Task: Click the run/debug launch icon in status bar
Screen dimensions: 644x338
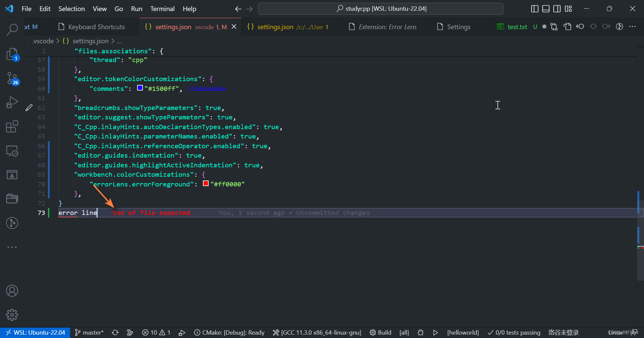Action: click(182, 333)
